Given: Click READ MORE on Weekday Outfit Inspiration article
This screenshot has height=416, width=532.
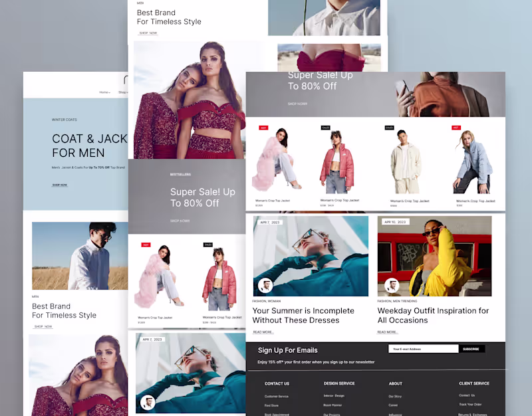Looking at the screenshot, I should tap(388, 332).
